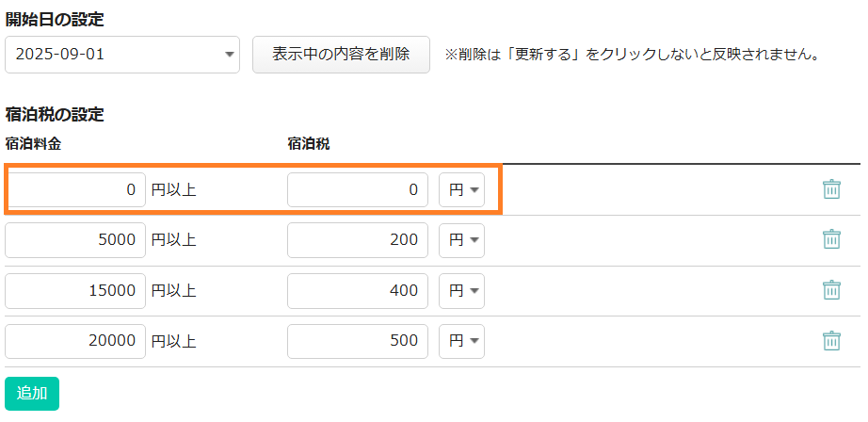The width and height of the screenshot is (868, 422).
Task: Click the 表示中の内容を削除 button
Action: click(341, 55)
